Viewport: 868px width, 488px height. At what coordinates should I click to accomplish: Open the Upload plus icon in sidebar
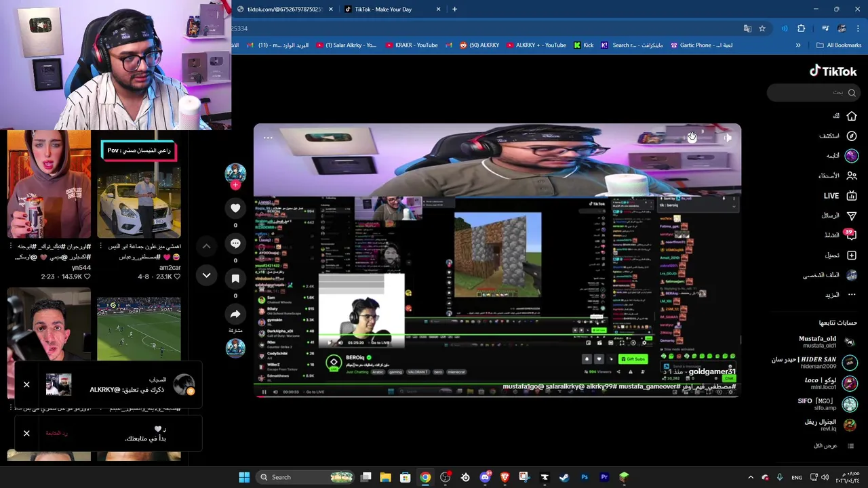[x=852, y=256]
